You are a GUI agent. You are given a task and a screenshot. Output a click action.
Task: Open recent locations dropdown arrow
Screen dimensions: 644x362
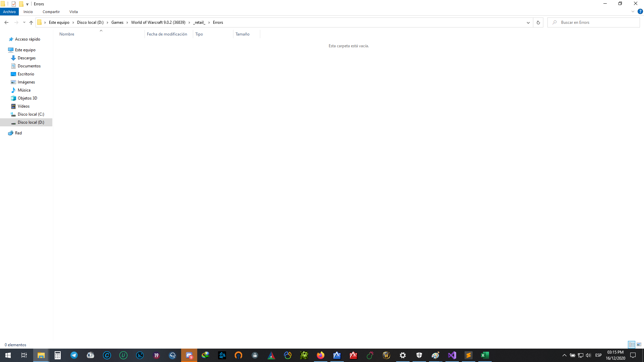(24, 22)
